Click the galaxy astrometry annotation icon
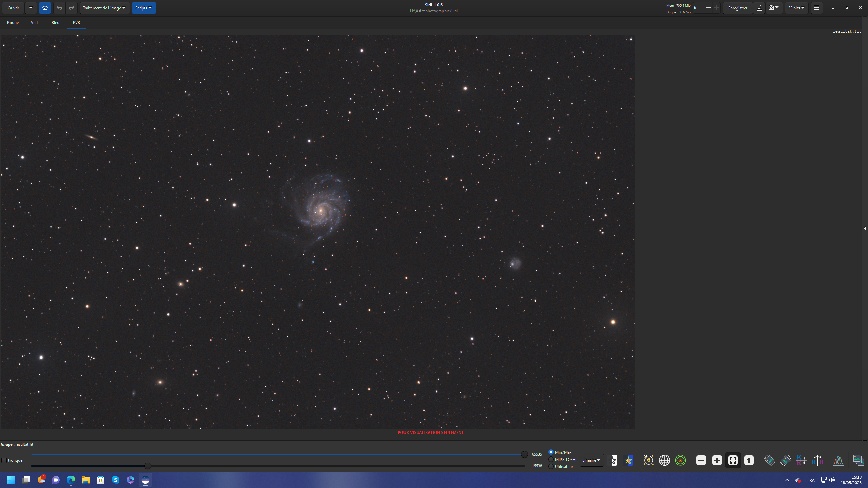Viewport: 868px width, 488px height. point(648,460)
